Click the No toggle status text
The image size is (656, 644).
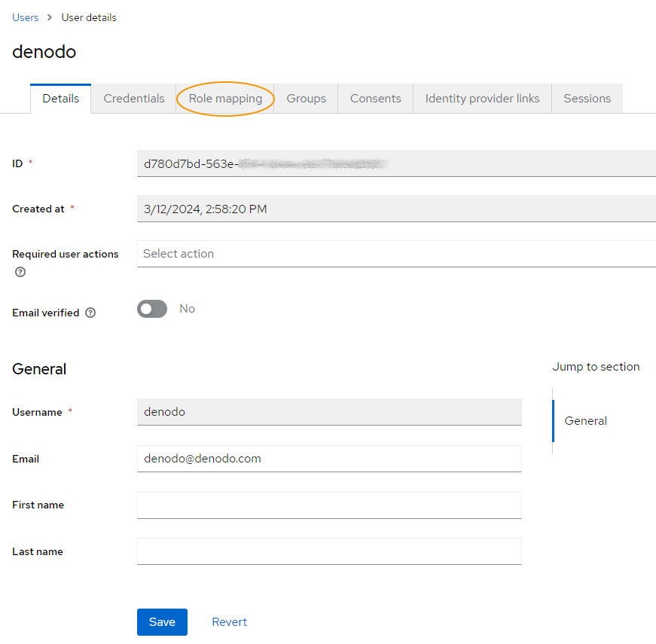point(187,309)
